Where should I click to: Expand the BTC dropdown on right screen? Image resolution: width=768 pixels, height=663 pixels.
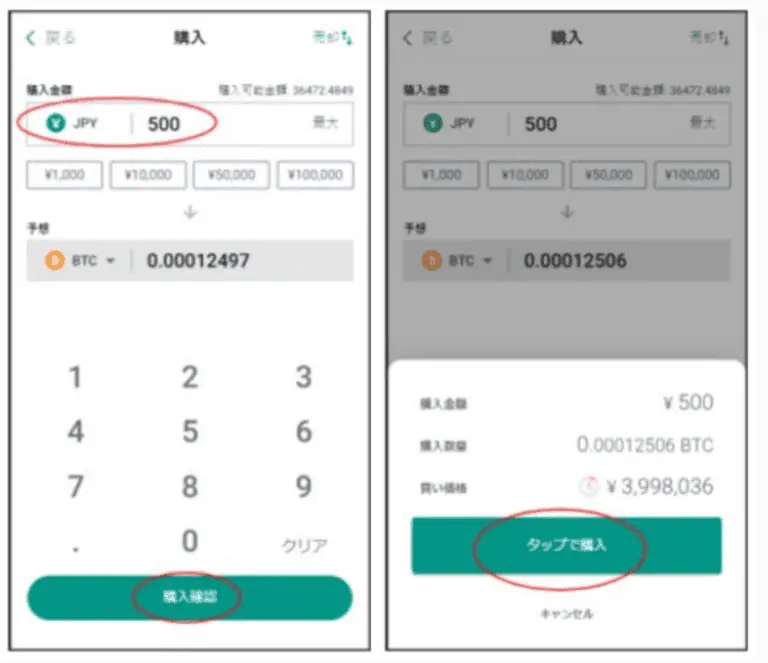pyautogui.click(x=487, y=260)
